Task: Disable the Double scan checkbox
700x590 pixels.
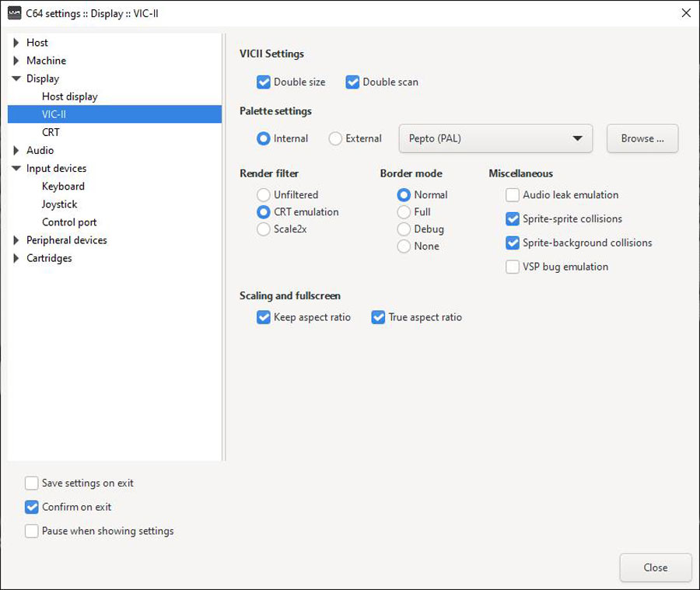Action: (x=352, y=82)
